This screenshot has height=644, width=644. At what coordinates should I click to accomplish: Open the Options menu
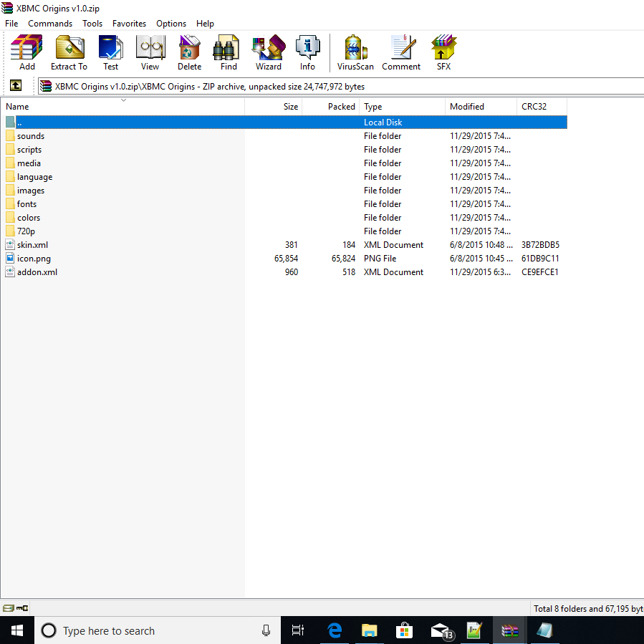171,24
